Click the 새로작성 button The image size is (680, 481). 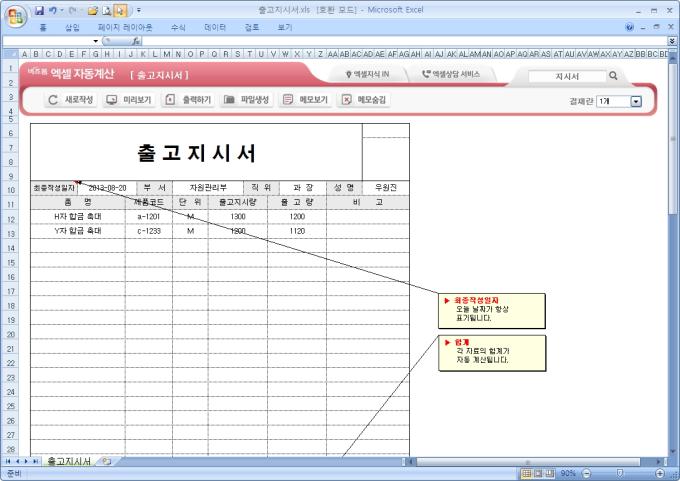[x=71, y=100]
